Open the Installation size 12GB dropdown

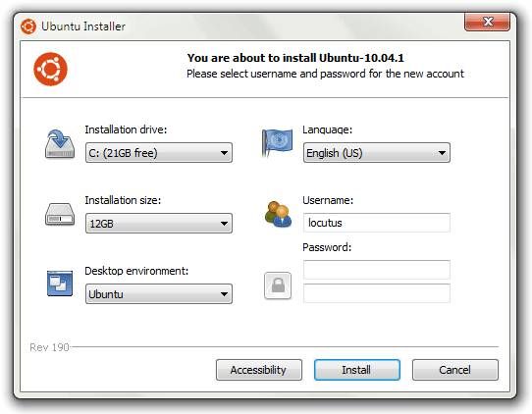[159, 224]
